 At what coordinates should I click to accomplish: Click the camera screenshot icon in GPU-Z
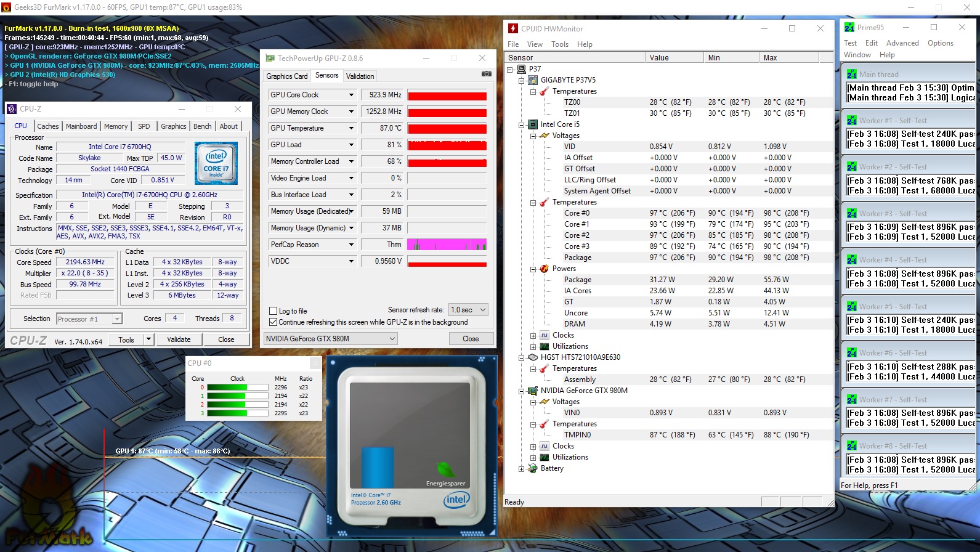click(x=487, y=74)
